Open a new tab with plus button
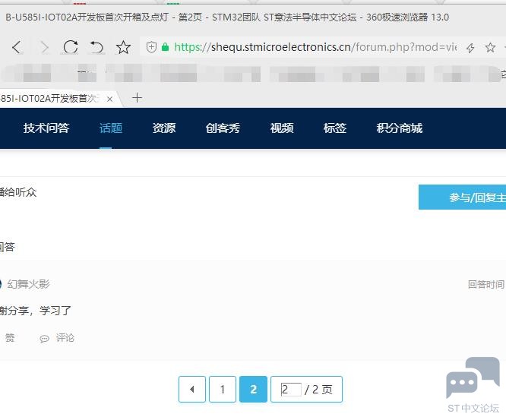Image resolution: width=506 pixels, height=420 pixels. (x=137, y=98)
